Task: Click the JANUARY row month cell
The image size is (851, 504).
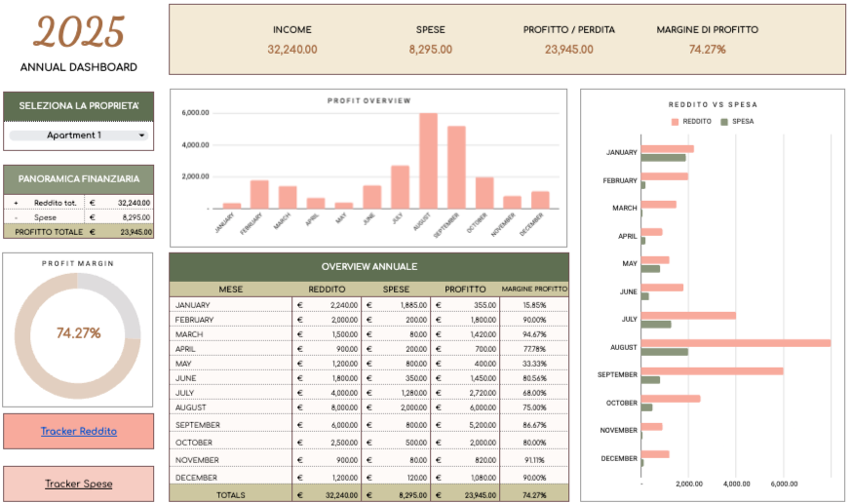Action: tap(231, 304)
